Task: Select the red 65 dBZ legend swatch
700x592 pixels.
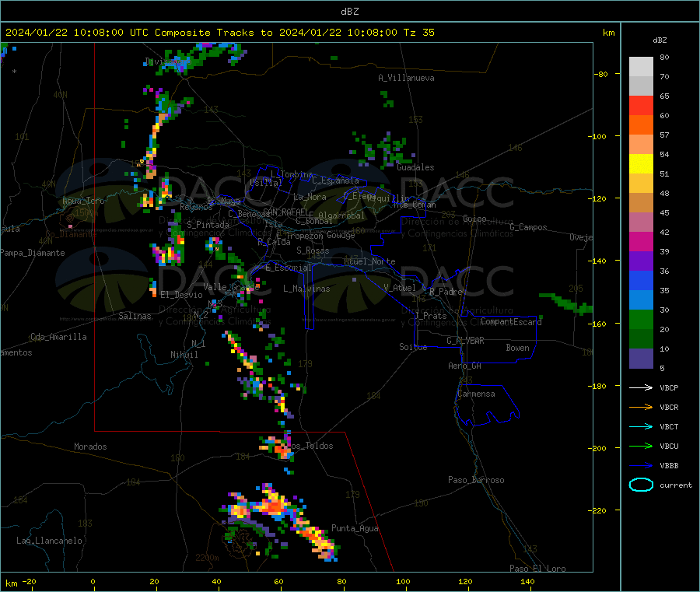Action: [641, 106]
